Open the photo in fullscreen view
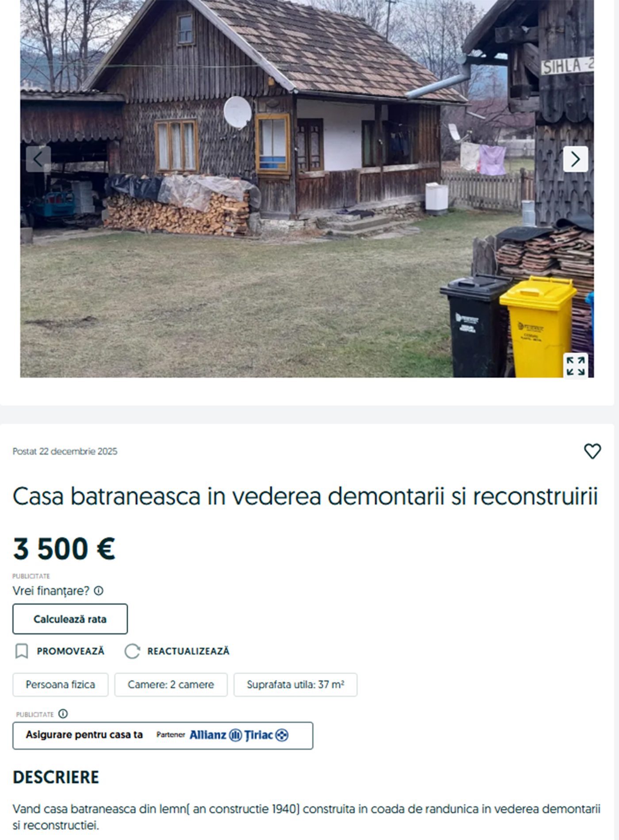619x840 pixels. [x=575, y=366]
